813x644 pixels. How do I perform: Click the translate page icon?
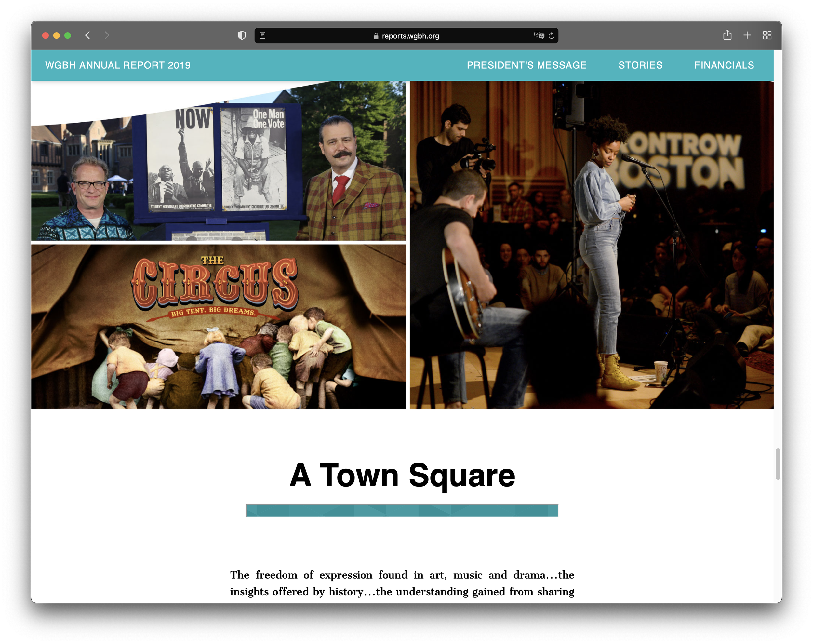click(x=539, y=35)
